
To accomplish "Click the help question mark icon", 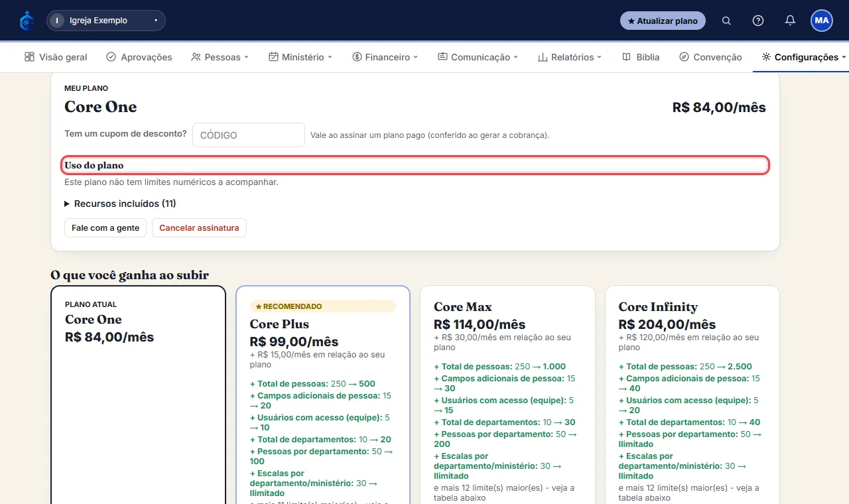I will click(x=758, y=21).
